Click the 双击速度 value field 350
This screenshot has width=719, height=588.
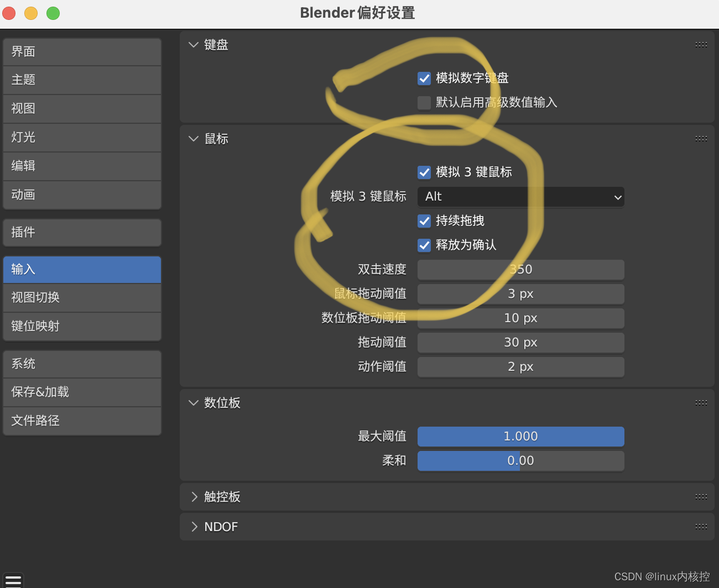tap(521, 270)
